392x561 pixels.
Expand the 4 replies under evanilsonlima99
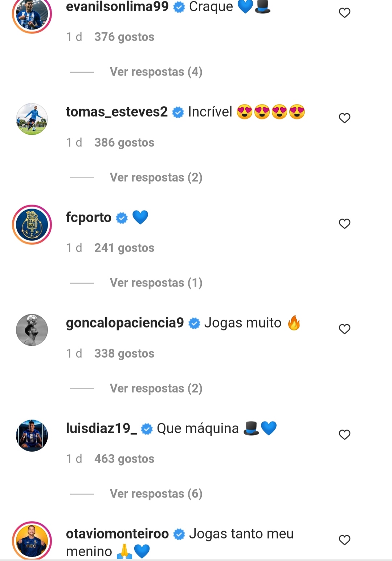coord(156,72)
